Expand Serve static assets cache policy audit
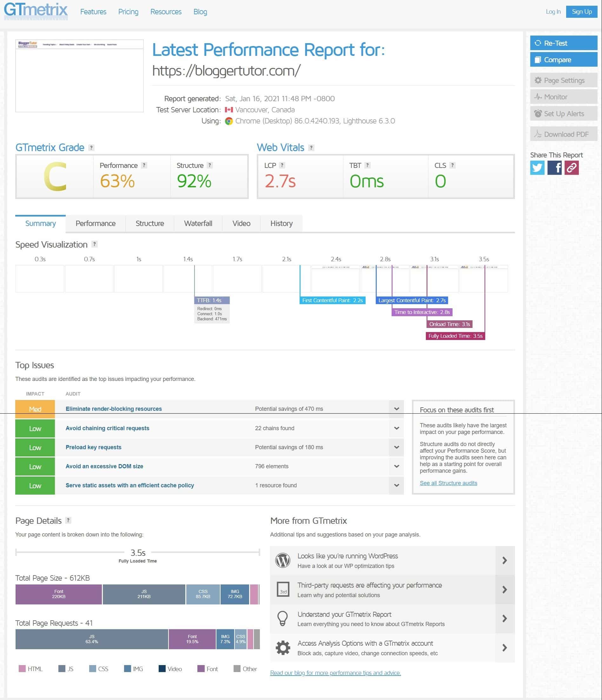Image resolution: width=602 pixels, height=700 pixels. (x=396, y=485)
